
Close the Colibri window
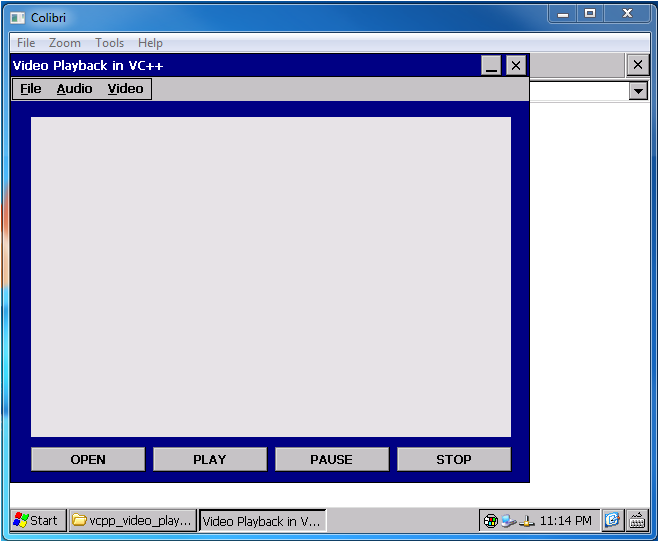coord(627,13)
